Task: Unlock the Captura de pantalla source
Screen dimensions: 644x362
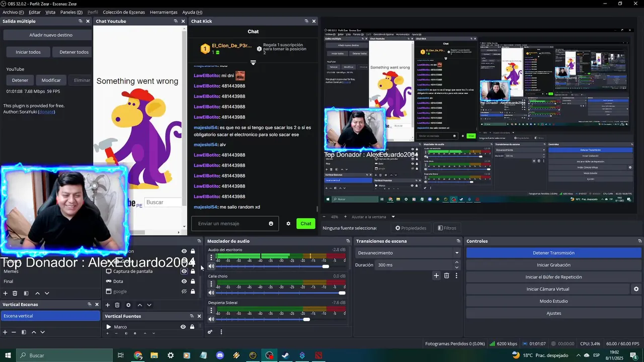Action: tap(193, 271)
